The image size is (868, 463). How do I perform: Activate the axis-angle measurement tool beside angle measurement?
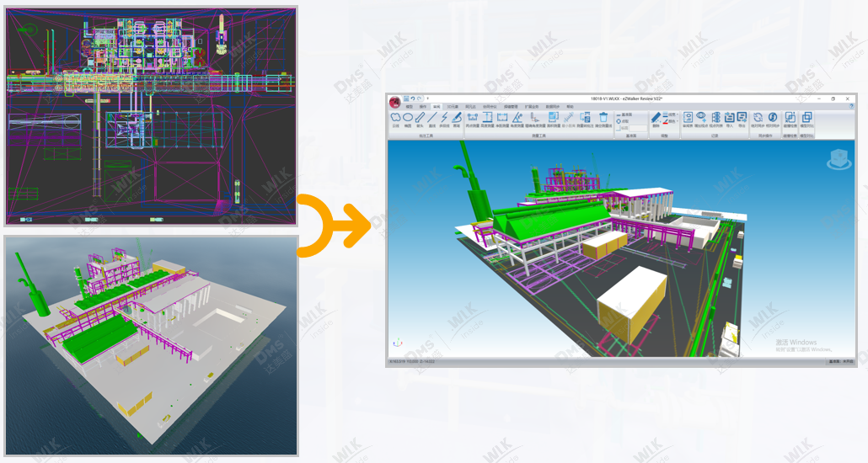pyautogui.click(x=535, y=120)
